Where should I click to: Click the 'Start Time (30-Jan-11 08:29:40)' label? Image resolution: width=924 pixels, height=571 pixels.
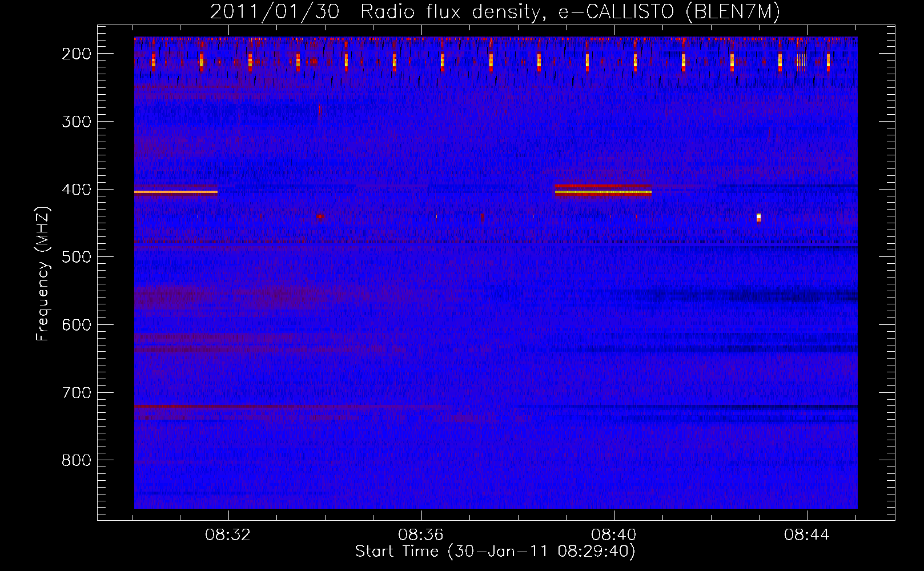495,552
